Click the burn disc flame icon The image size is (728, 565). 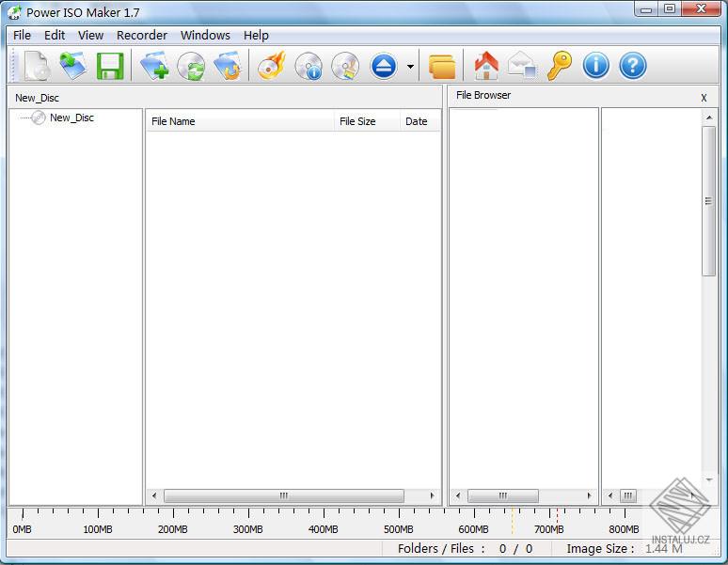[x=271, y=66]
